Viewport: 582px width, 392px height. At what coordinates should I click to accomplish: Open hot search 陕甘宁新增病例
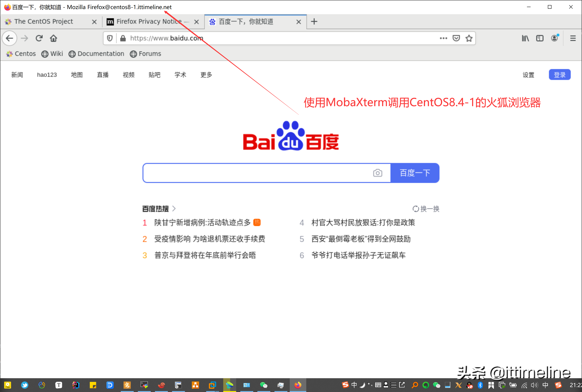[202, 222]
